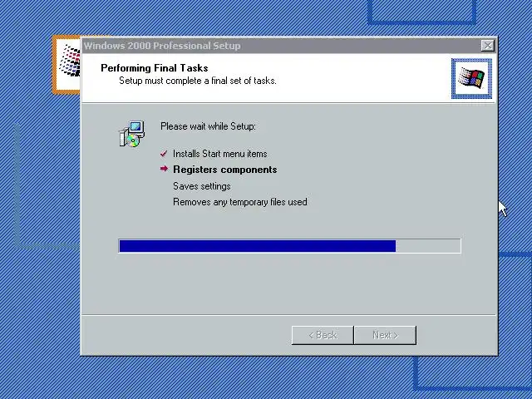Close the Windows 2000 Professional Setup dialog

pyautogui.click(x=488, y=46)
